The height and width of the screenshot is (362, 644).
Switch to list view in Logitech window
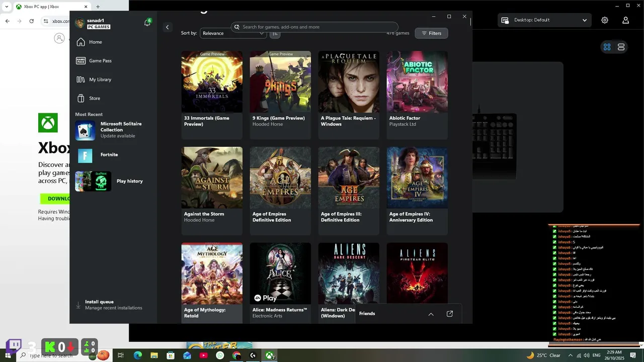coord(621,47)
